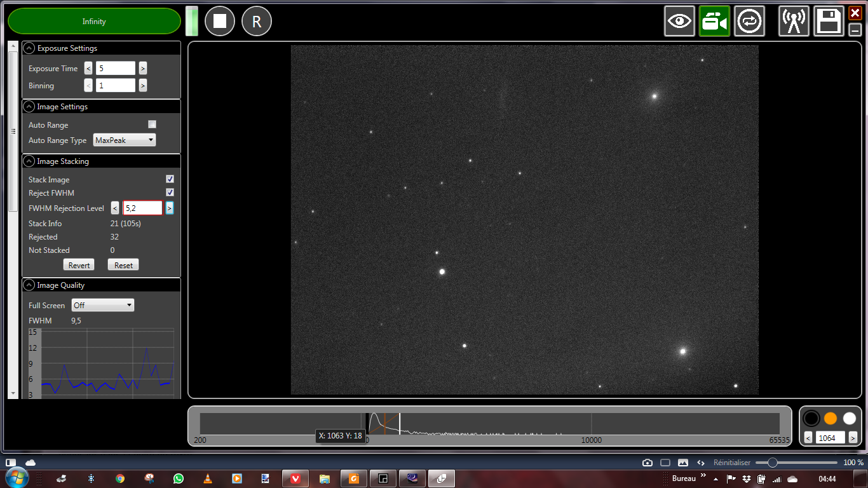Select the orange mid point circle
The width and height of the screenshot is (868, 488).
(831, 418)
